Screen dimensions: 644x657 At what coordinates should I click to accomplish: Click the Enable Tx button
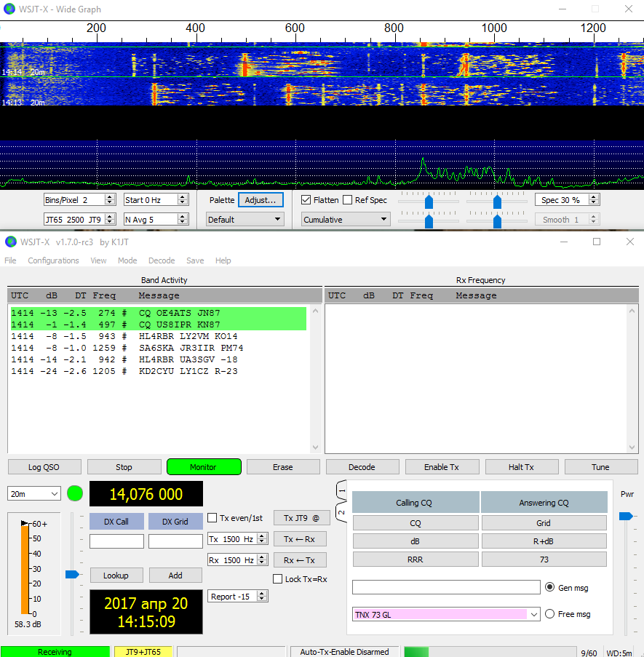(x=442, y=467)
